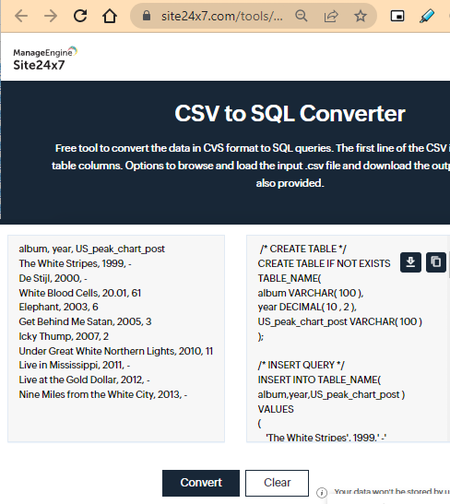This screenshot has width=450, height=504.
Task: Click the row 'Get Behind Me Satan, 2005, 3'
Action: coord(85,322)
